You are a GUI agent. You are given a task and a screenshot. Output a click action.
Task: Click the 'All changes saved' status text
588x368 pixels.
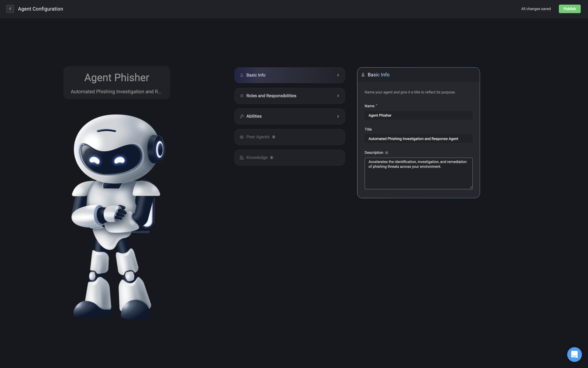tap(536, 9)
